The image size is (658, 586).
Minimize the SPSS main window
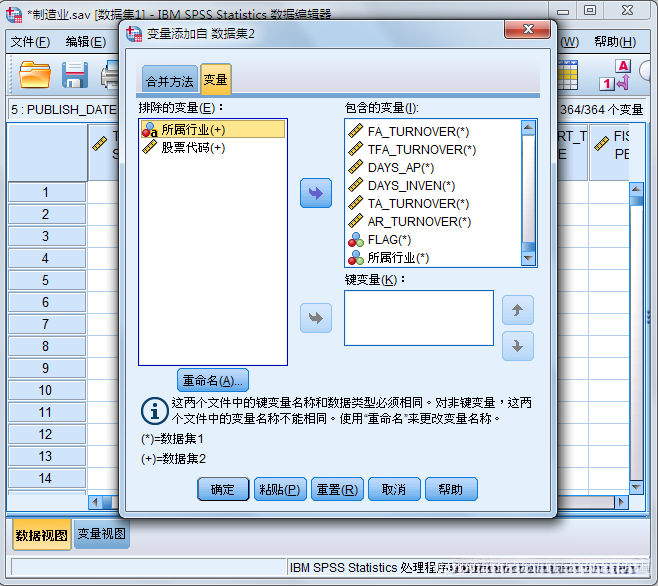coord(563,10)
